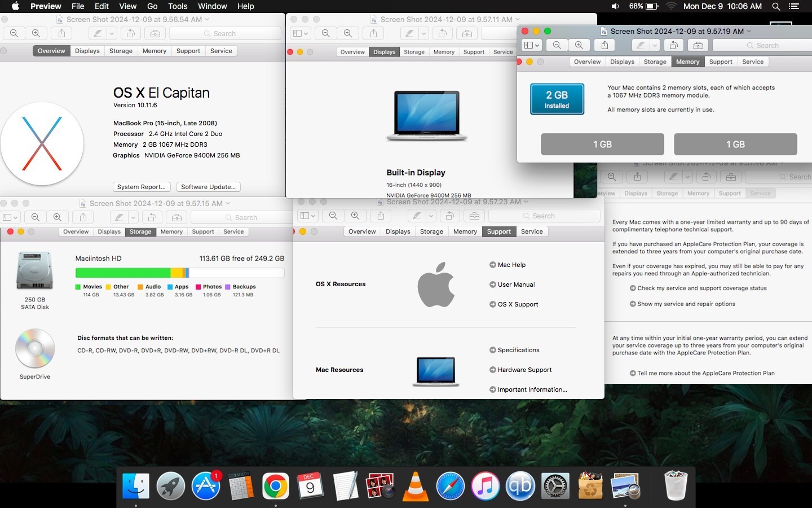Zoom out in the 9.57.19 AM window
This screenshot has height=508, width=812.
(x=557, y=46)
